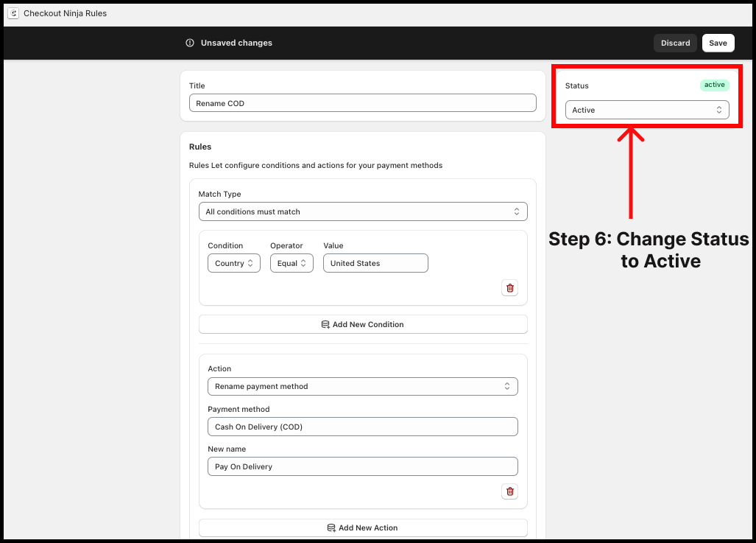Screen dimensions: 756x543
Task: Click the Value field with United States
Action: (375, 263)
